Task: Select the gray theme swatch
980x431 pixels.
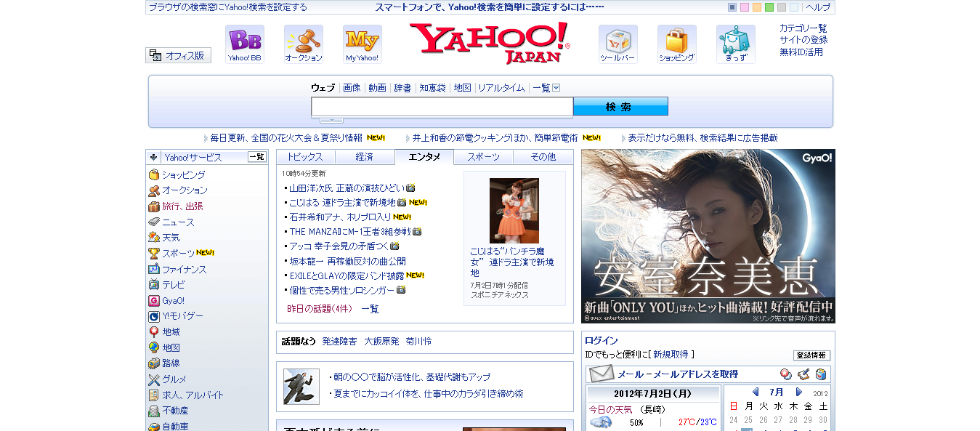Action: click(782, 7)
